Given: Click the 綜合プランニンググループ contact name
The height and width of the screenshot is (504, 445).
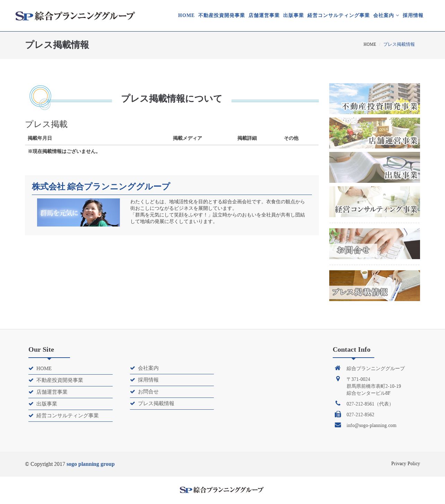Looking at the screenshot, I should click(x=376, y=368).
